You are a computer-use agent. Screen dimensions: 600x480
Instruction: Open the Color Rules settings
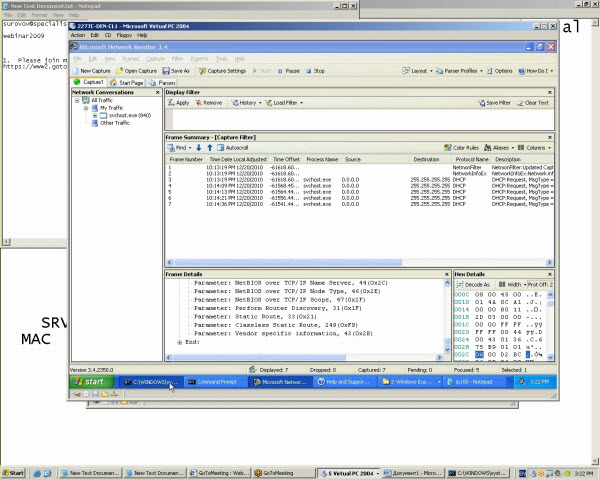(461, 148)
